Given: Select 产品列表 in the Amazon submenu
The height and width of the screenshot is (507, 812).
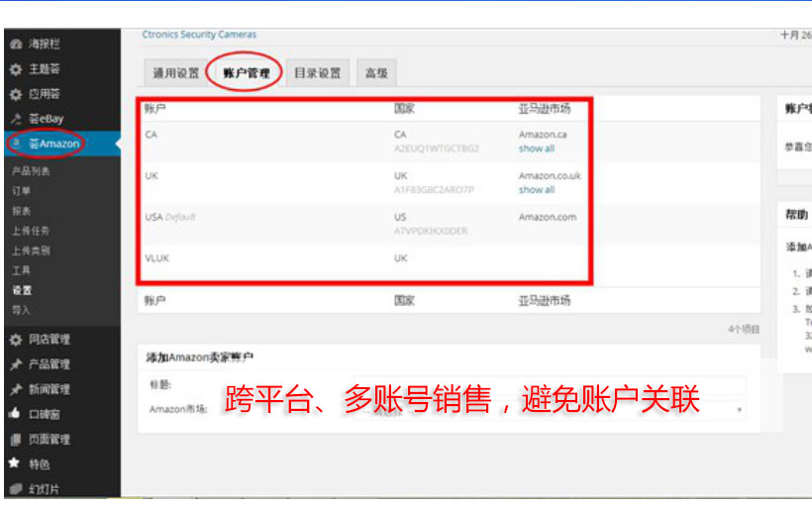Looking at the screenshot, I should (31, 171).
